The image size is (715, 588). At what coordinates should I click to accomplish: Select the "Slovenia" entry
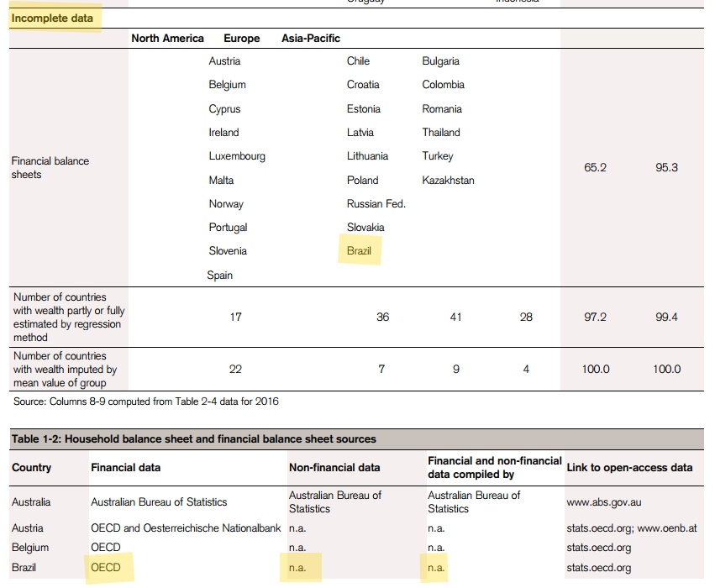pyautogui.click(x=228, y=250)
